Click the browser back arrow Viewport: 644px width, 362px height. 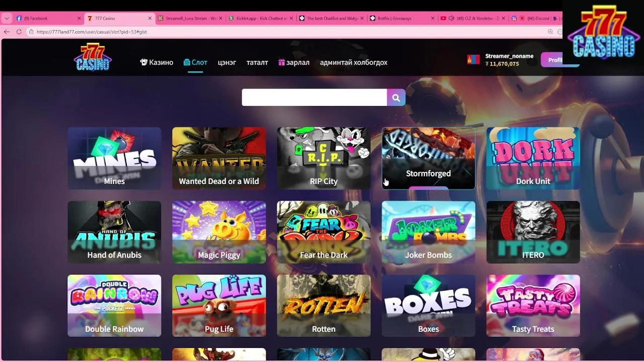pos(6,31)
